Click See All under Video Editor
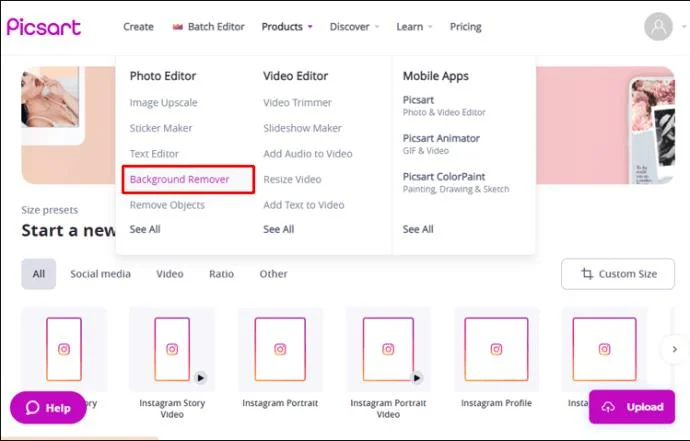 pyautogui.click(x=279, y=229)
